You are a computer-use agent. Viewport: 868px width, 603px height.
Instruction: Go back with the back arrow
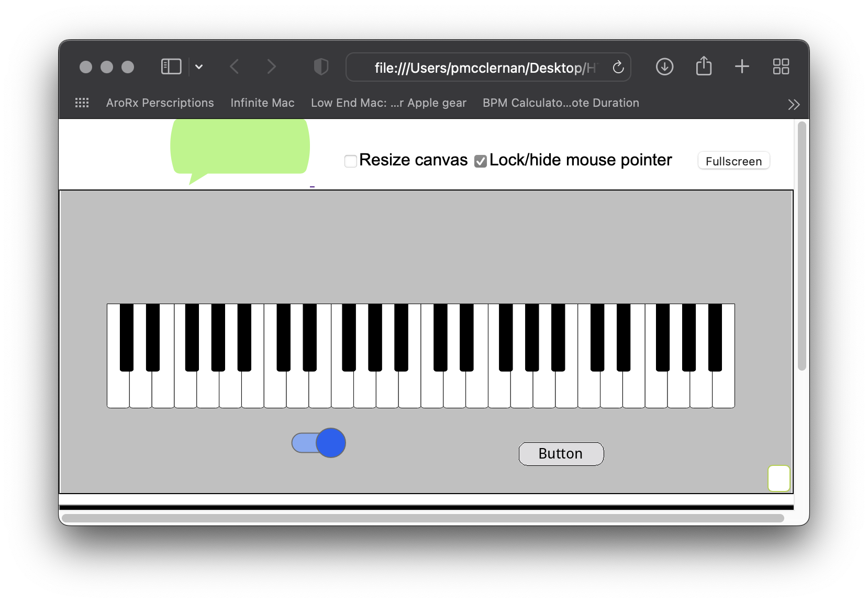pos(234,66)
